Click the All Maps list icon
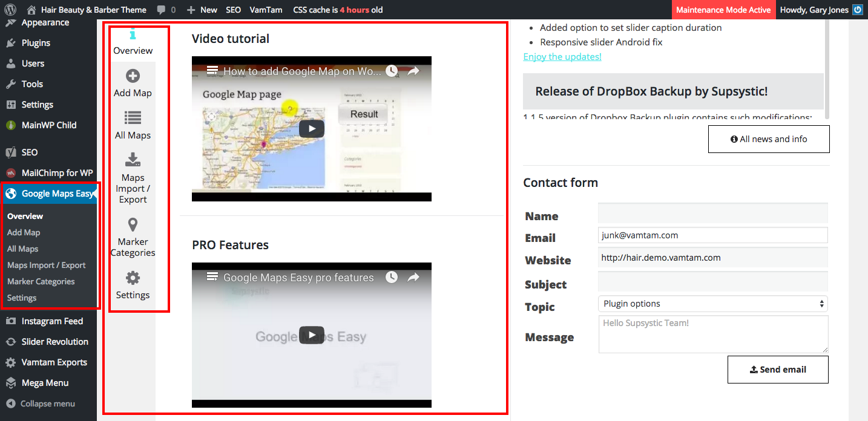Viewport: 868px width, 421px height. pyautogui.click(x=133, y=117)
